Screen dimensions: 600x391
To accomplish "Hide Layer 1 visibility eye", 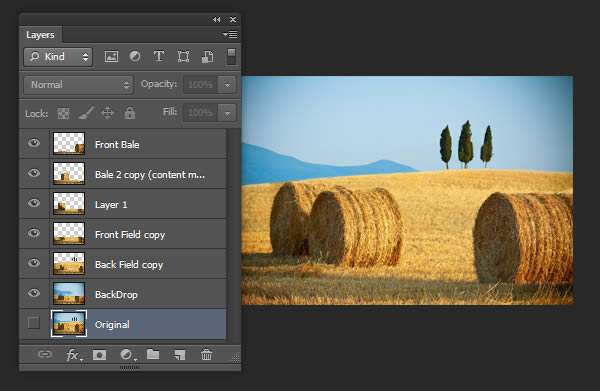I will pyautogui.click(x=34, y=203).
